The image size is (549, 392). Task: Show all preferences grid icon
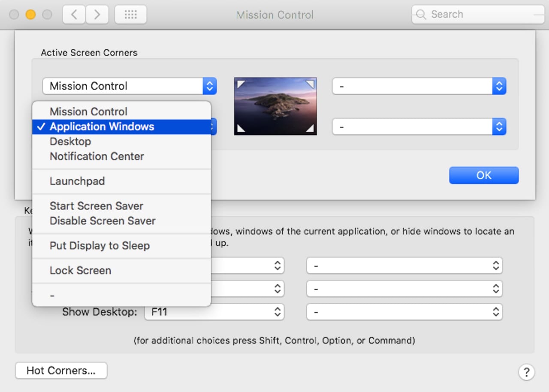130,15
